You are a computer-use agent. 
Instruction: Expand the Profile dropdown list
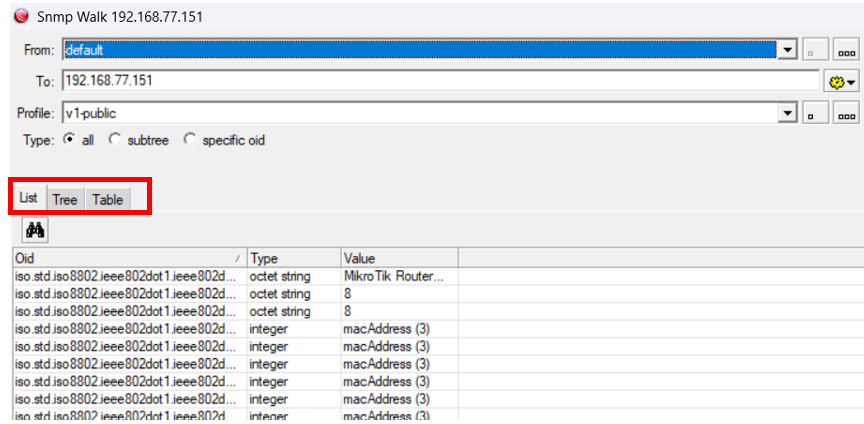tap(788, 113)
